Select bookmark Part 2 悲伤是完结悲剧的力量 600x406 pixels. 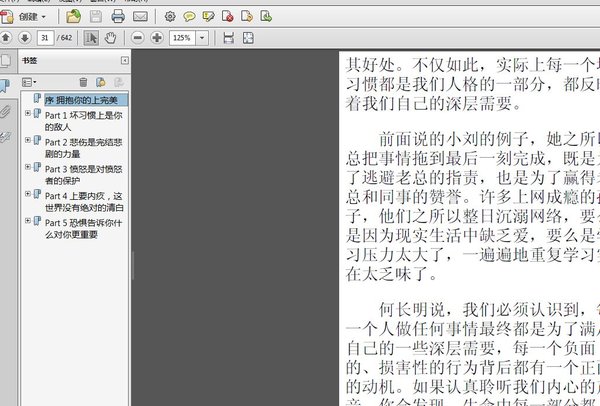click(83, 148)
